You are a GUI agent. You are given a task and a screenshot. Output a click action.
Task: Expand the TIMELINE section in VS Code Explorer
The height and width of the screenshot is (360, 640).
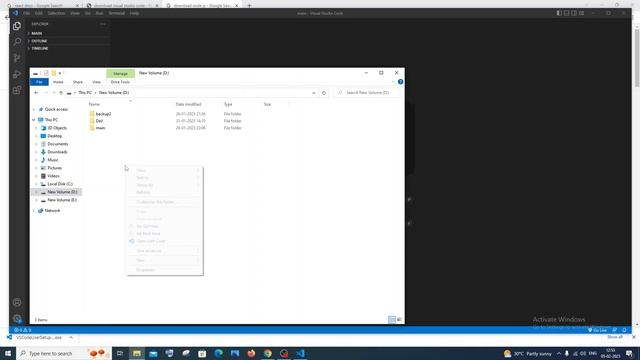tap(40, 48)
